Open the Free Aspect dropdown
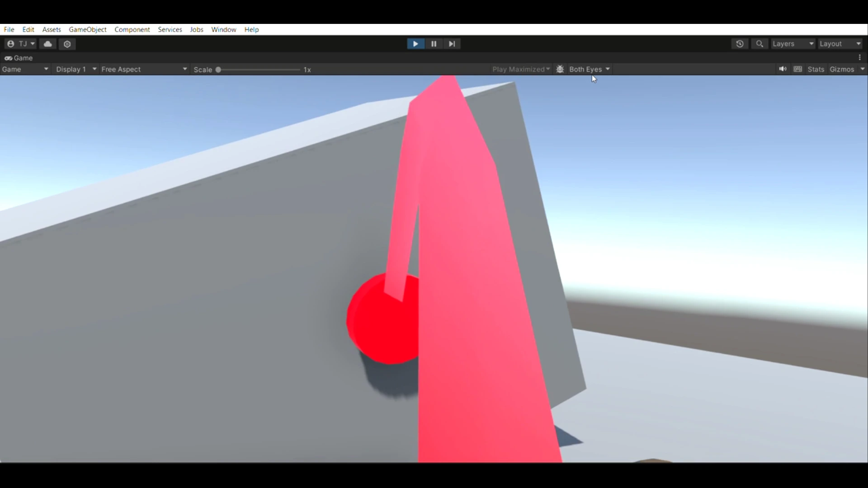The height and width of the screenshot is (488, 868). click(x=144, y=69)
